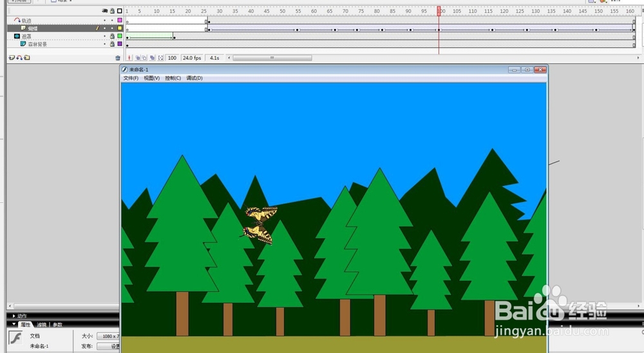644x353 pixels.
Task: Click the document size 1080 x button
Action: 109,336
